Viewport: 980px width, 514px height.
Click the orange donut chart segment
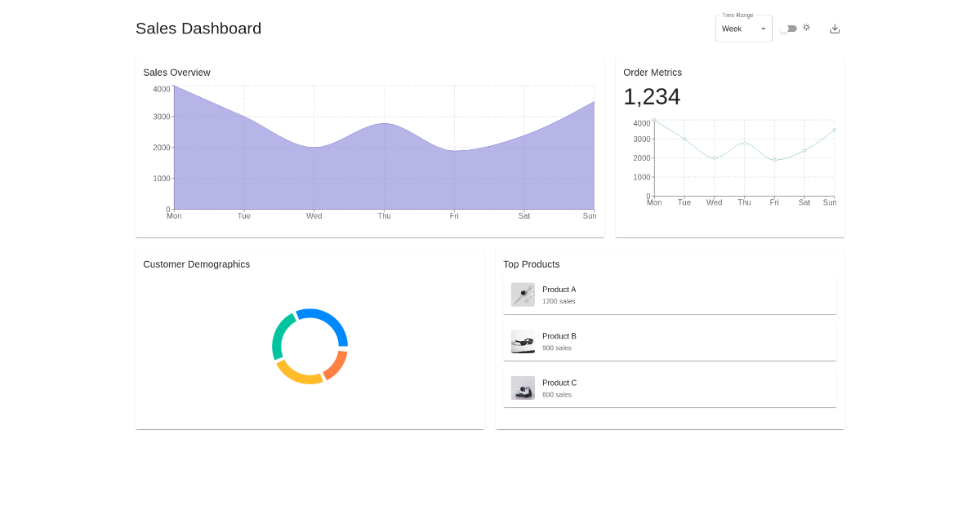click(337, 366)
